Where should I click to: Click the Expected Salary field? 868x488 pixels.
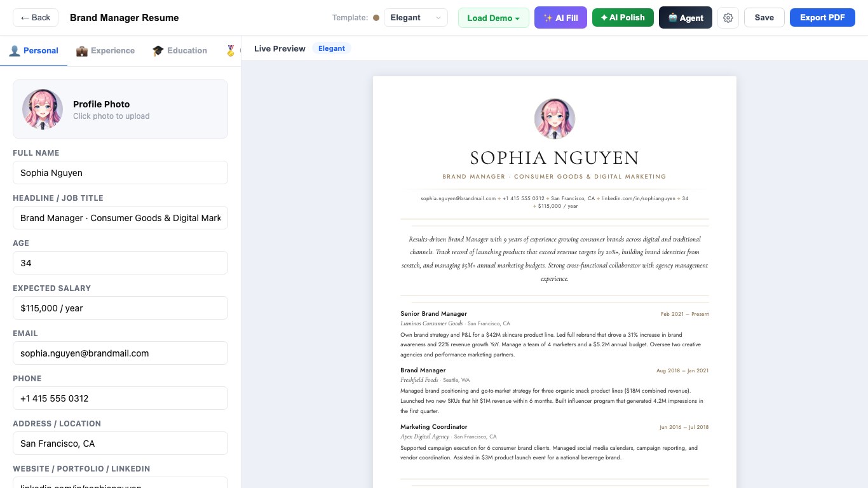pyautogui.click(x=120, y=308)
